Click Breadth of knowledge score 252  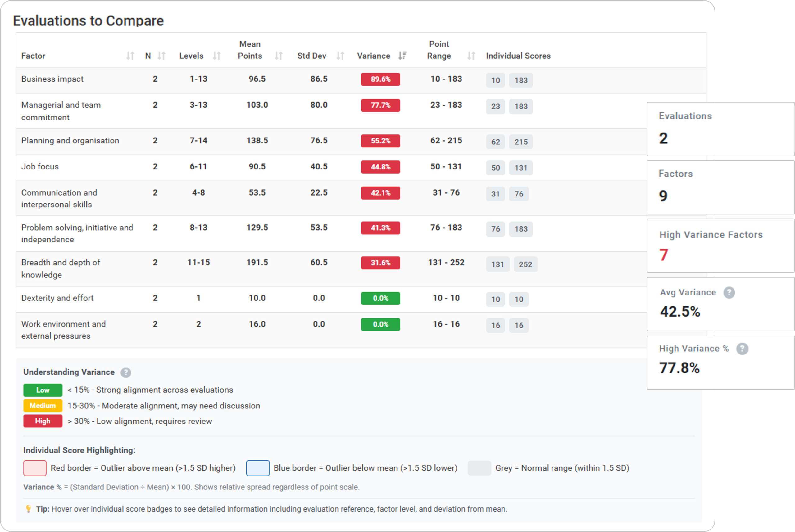(x=525, y=264)
